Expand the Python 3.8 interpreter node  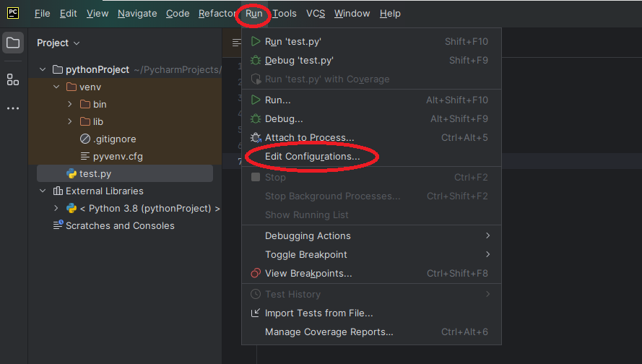[x=56, y=209]
